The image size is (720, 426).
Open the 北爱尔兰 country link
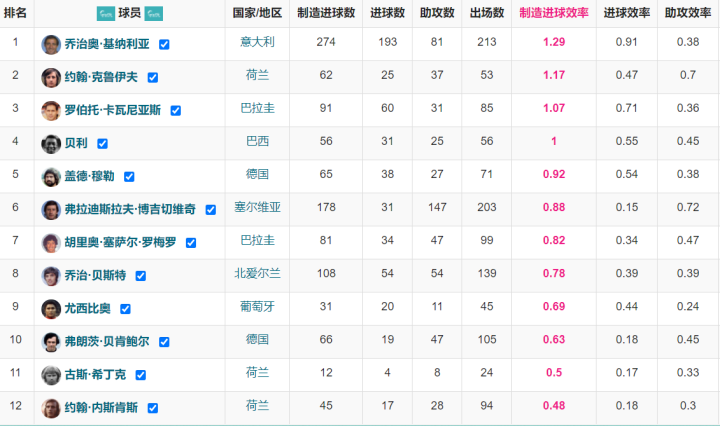tap(257, 274)
